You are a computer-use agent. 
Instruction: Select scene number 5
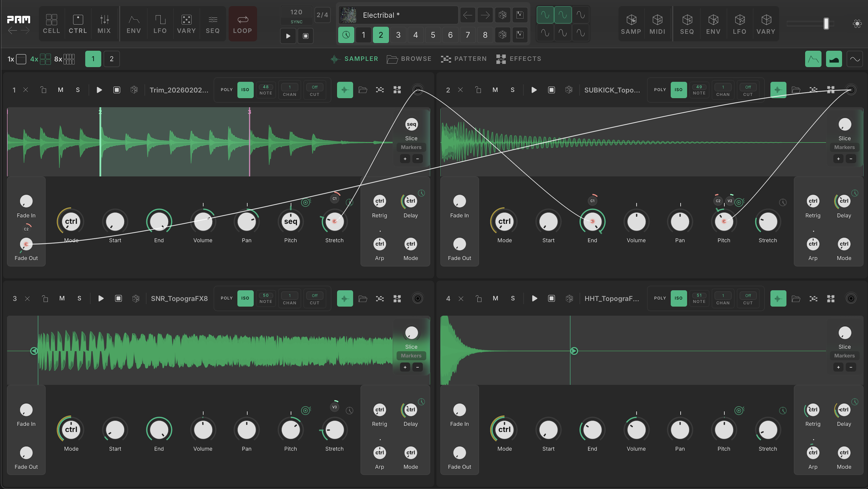coord(433,35)
